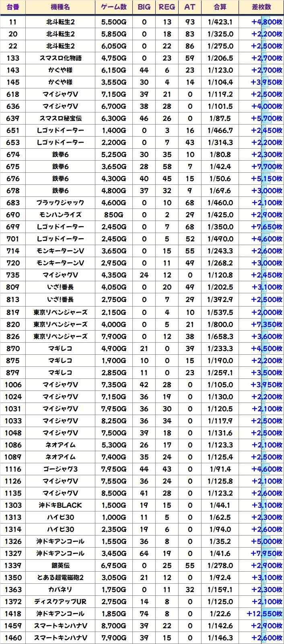Open the 沖ドキBLACK machine entry
The width and height of the screenshot is (284, 644).
click(60, 505)
